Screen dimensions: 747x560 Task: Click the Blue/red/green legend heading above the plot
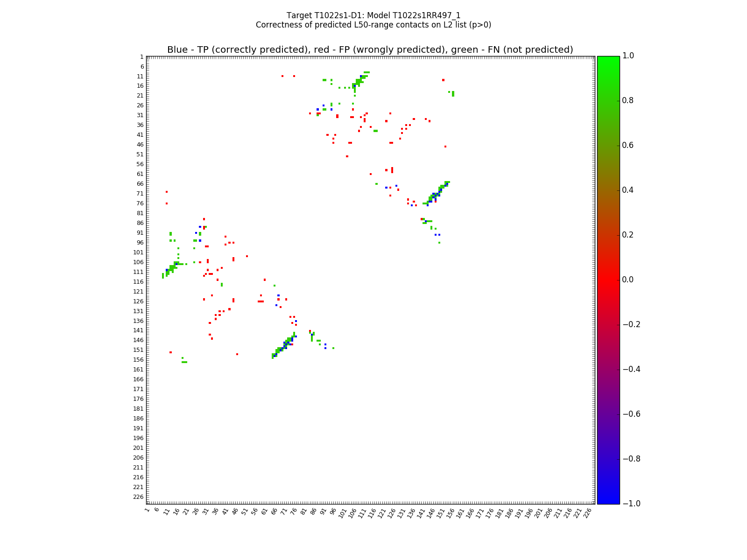[370, 50]
